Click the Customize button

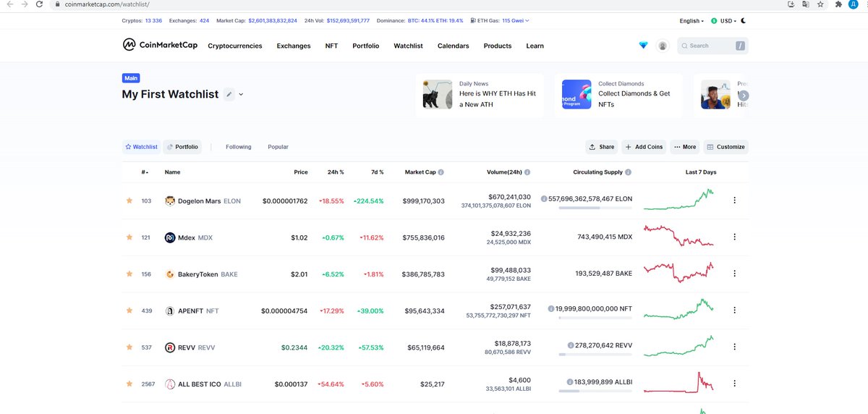point(726,147)
